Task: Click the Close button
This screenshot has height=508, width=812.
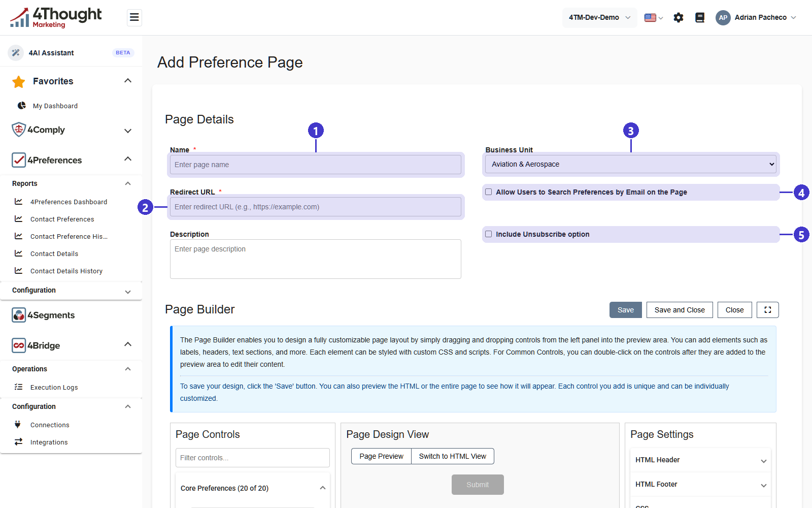Action: (x=735, y=310)
